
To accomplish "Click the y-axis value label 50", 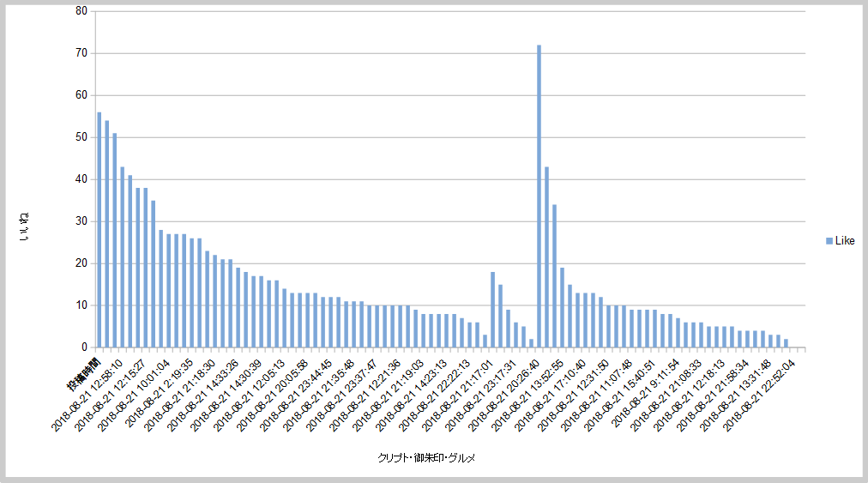I will click(x=81, y=137).
